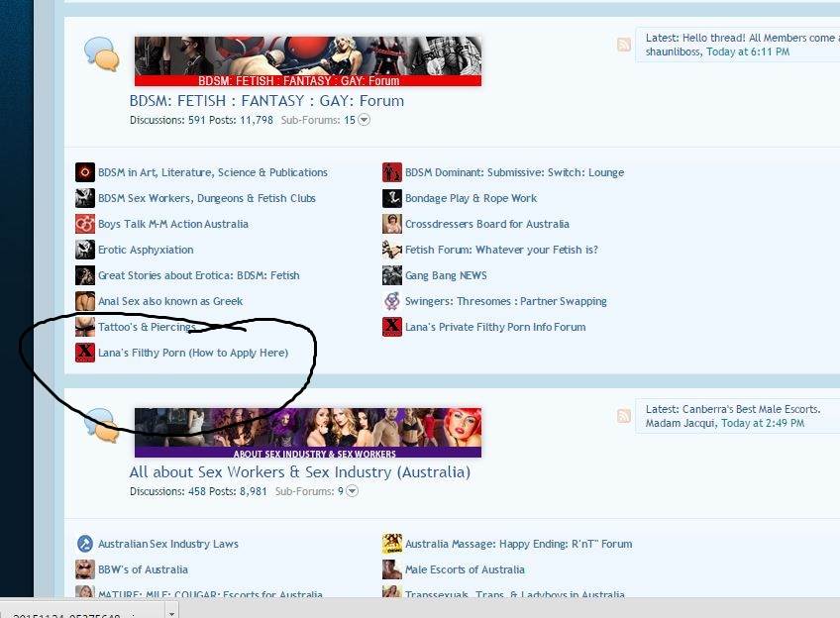
Task: Click the speech bubble icon beside the BDSM forum banner
Action: click(x=101, y=53)
